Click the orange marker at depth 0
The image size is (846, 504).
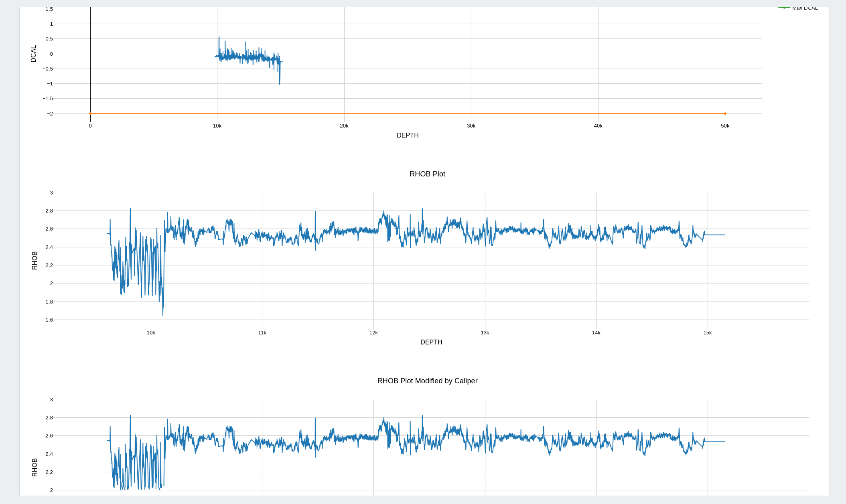click(90, 113)
